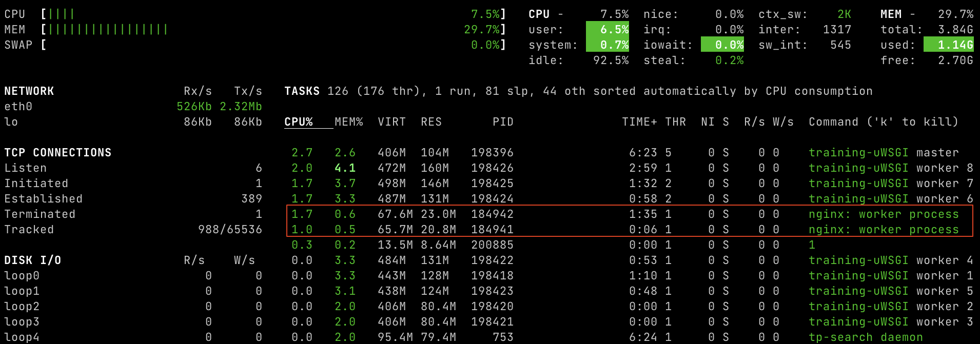Click the TCP CONNECTIONS section heading
The width and height of the screenshot is (980, 344).
[58, 153]
